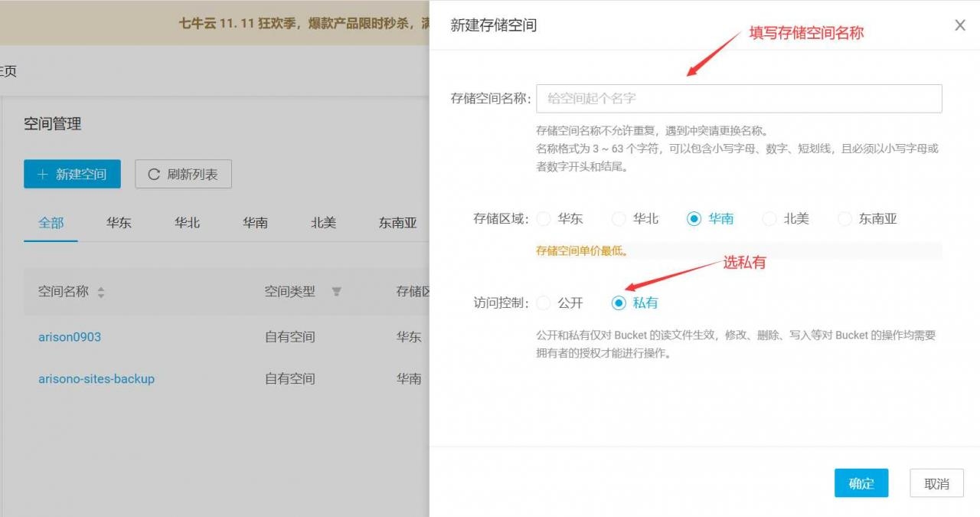Select the 华南 storage region radio
This screenshot has width=980, height=517.
coord(694,219)
